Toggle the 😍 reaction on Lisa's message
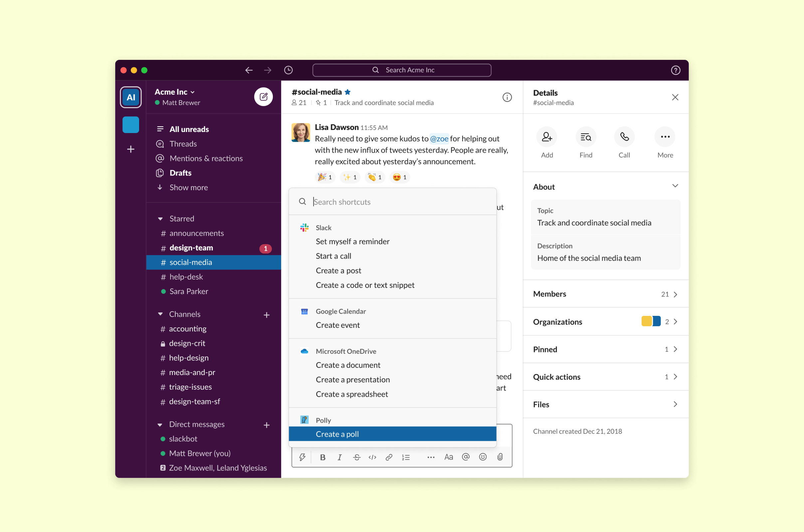Image resolution: width=804 pixels, height=532 pixels. point(400,177)
